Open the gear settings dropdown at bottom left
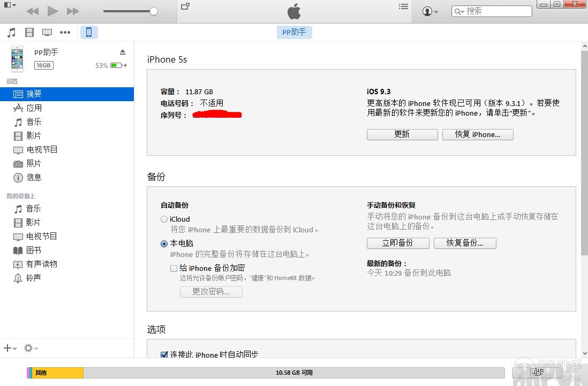Image resolution: width=588 pixels, height=386 pixels. tap(31, 348)
